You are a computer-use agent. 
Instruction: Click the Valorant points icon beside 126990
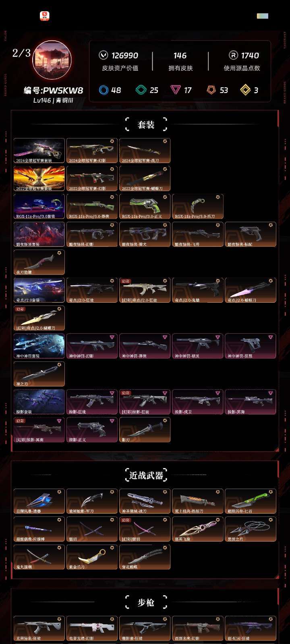click(104, 55)
